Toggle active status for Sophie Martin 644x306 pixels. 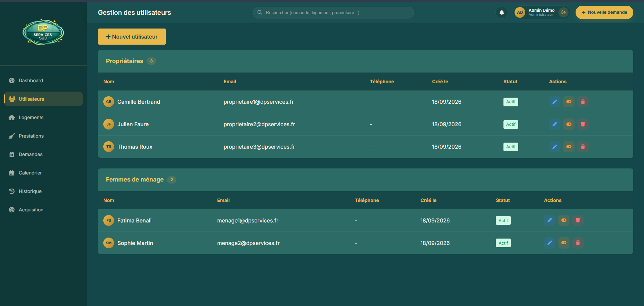pos(564,243)
